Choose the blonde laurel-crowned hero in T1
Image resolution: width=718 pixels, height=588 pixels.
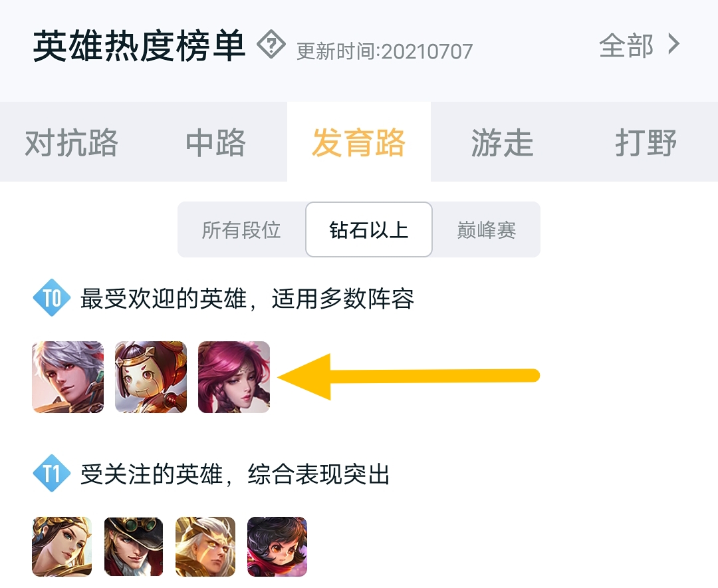pyautogui.click(x=62, y=547)
